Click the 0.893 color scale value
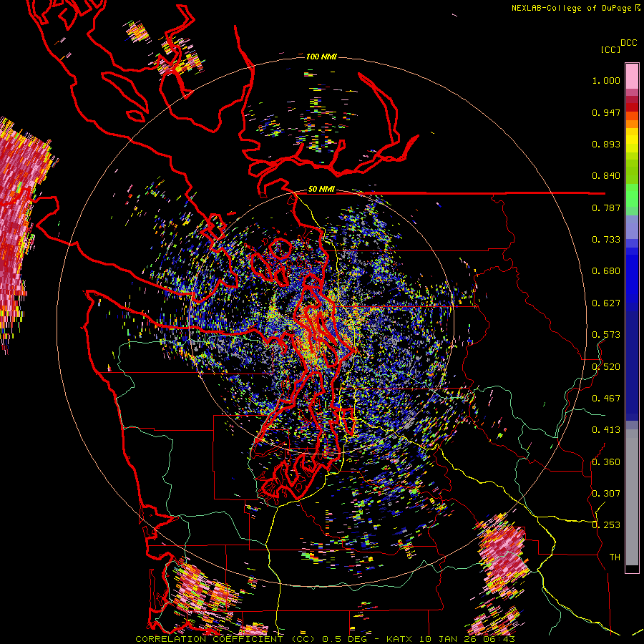Screen dimensions: 644x644 pyautogui.click(x=606, y=144)
